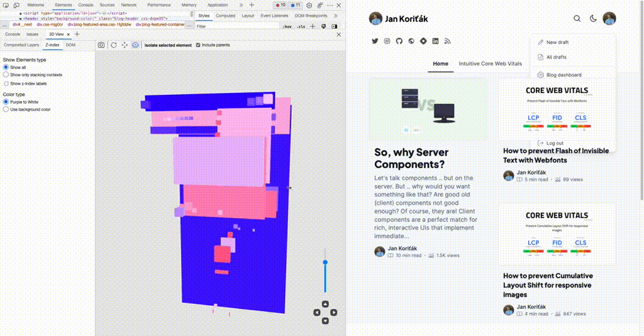Image resolution: width=644 pixels, height=336 pixels.
Task: Expand breadcrumb overflow ellipsis on right
Action: pos(189,25)
